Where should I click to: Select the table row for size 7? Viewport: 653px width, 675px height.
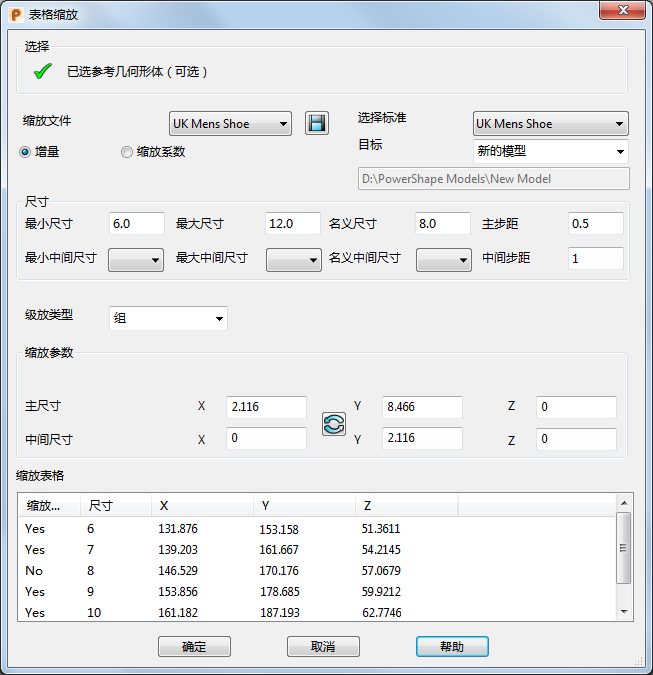pyautogui.click(x=316, y=550)
